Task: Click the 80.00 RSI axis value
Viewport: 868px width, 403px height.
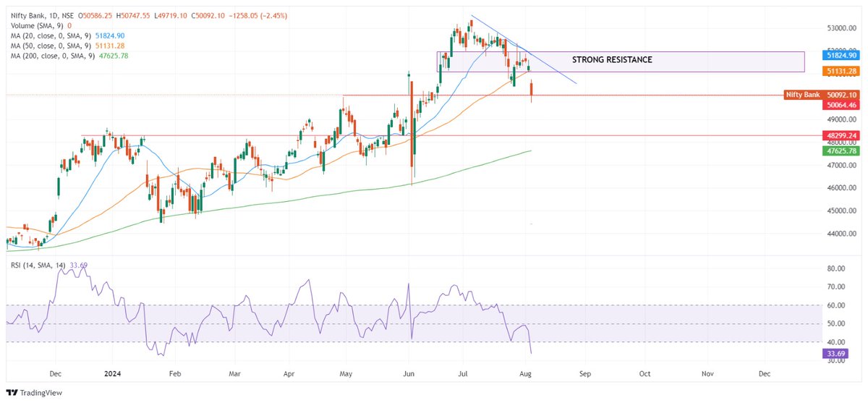Action: point(838,268)
